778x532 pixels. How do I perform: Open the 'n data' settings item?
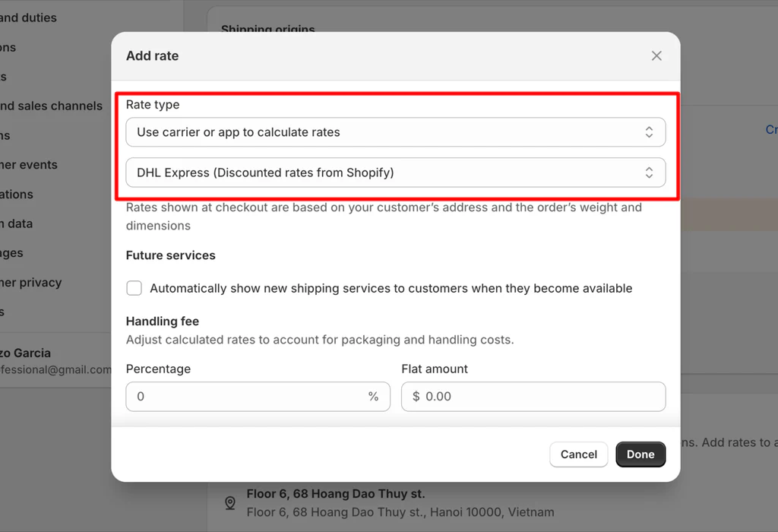click(x=17, y=223)
